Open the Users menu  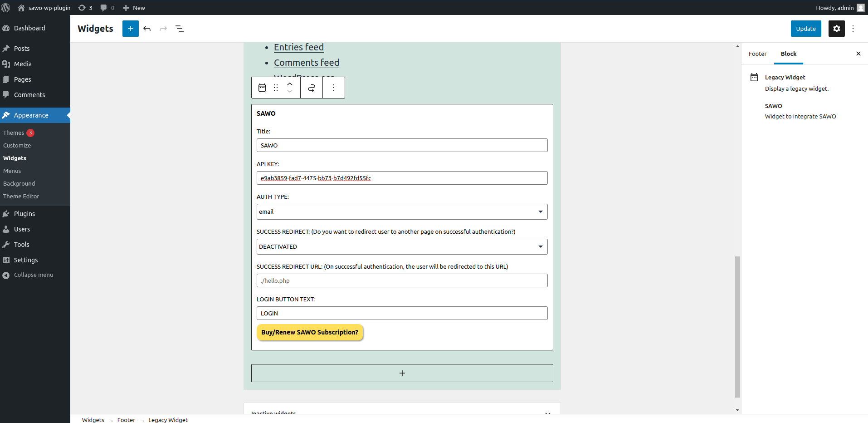[35, 229]
